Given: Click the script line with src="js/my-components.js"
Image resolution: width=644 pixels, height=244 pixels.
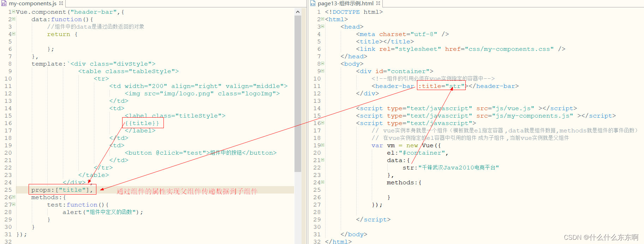Looking at the screenshot, I should pyautogui.click(x=486, y=116).
